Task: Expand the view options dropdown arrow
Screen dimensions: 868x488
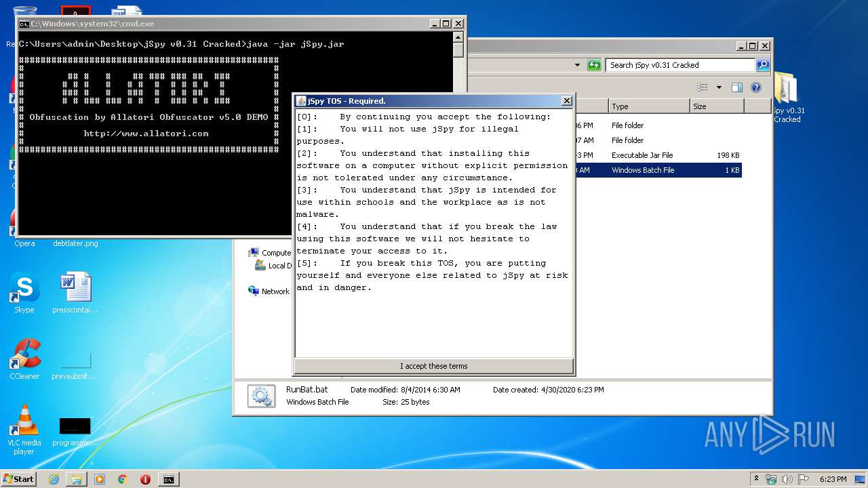Action: click(719, 87)
